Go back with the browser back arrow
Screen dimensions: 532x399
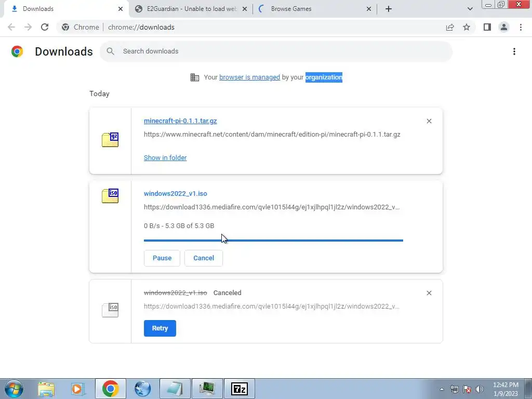pyautogui.click(x=11, y=27)
